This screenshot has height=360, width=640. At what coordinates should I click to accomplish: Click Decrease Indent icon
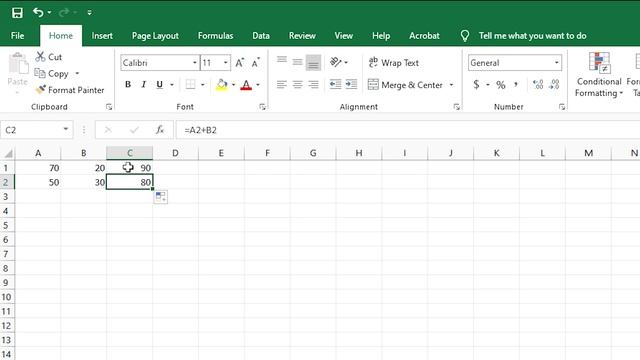(336, 84)
